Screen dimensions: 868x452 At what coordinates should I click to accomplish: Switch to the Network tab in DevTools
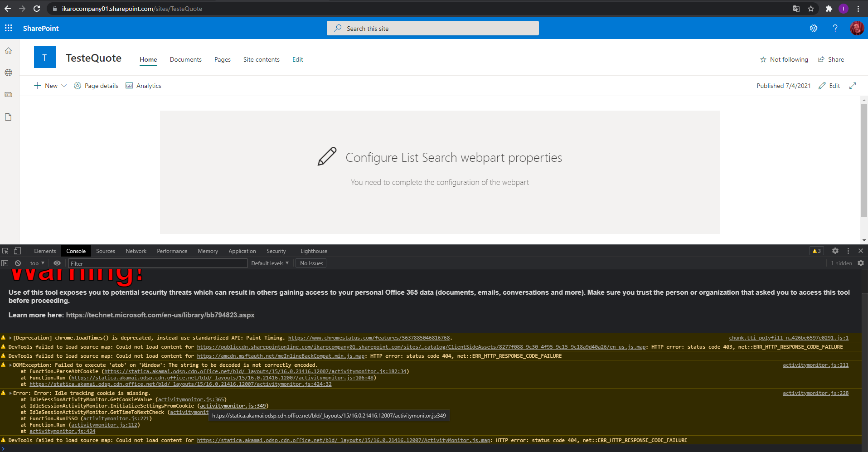(136, 251)
